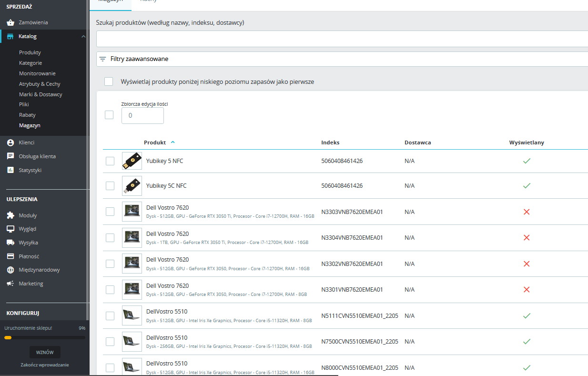The width and height of the screenshot is (588, 376).
Task: Click the Wygląd monitor icon
Action: (x=10, y=229)
